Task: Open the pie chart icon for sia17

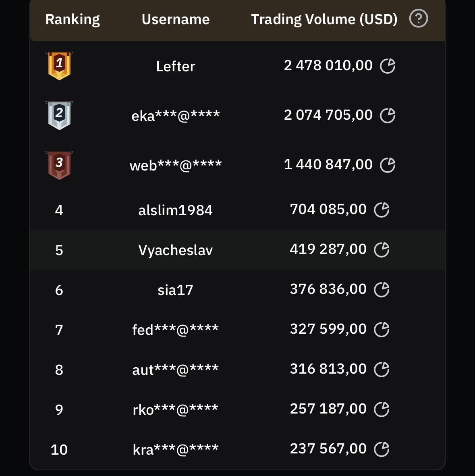Action: [382, 290]
